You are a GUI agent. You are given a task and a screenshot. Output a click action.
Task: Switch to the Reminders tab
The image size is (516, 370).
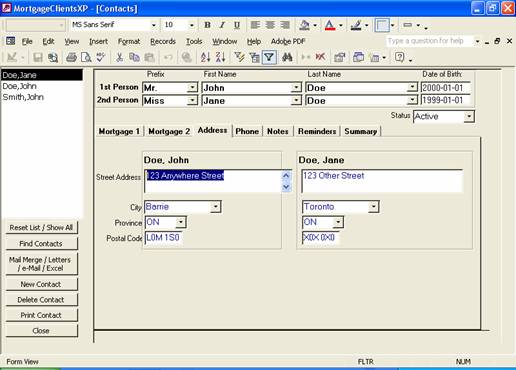[x=317, y=131]
